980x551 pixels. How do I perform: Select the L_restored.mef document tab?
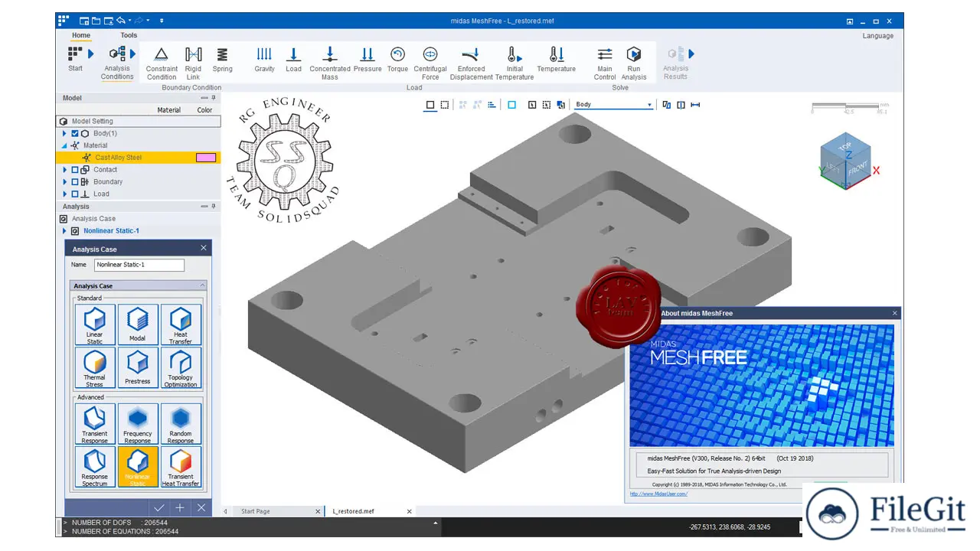coord(353,511)
